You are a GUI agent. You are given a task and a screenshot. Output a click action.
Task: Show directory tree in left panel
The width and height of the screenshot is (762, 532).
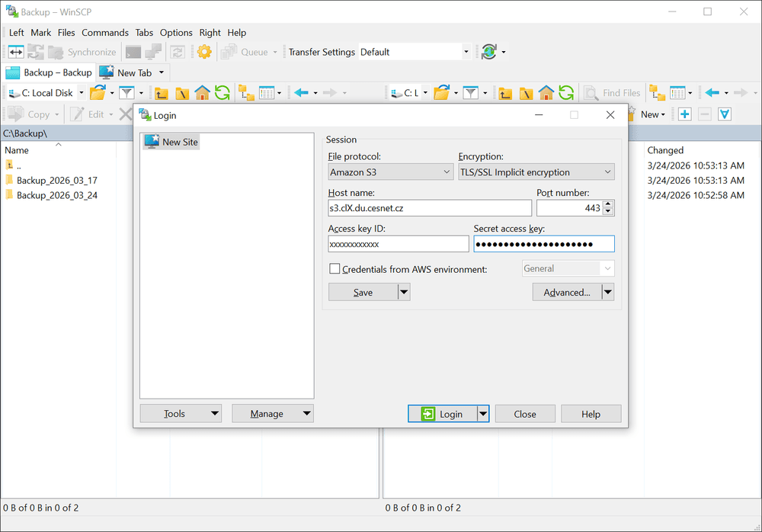pyautogui.click(x=246, y=92)
